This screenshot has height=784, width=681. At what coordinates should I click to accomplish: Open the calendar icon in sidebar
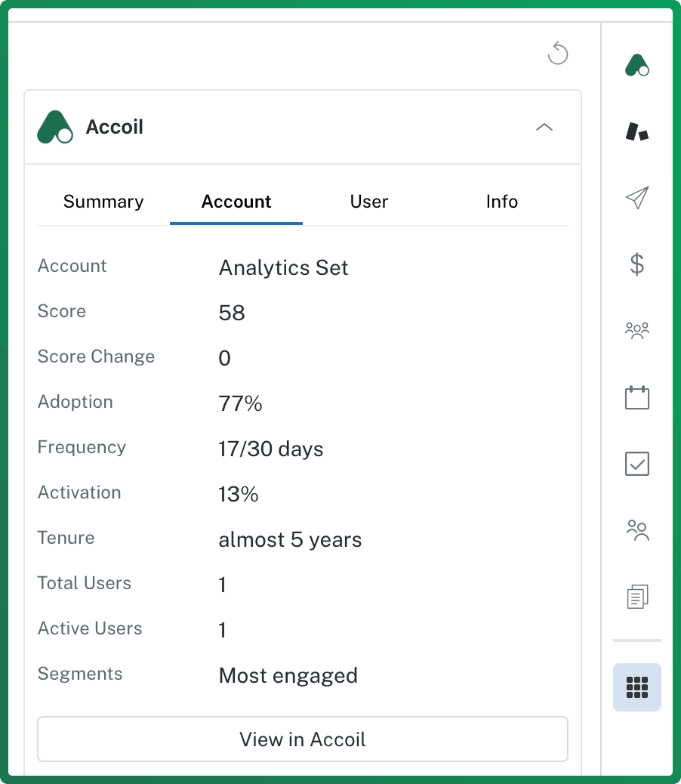pyautogui.click(x=637, y=397)
